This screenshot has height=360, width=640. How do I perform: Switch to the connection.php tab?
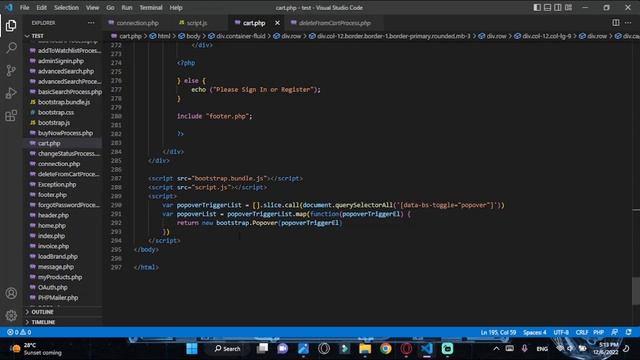pyautogui.click(x=138, y=23)
